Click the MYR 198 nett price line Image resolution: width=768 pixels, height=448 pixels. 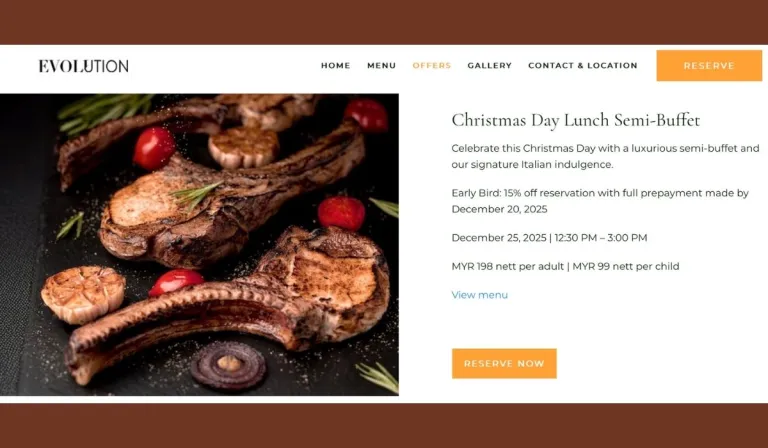[565, 266]
